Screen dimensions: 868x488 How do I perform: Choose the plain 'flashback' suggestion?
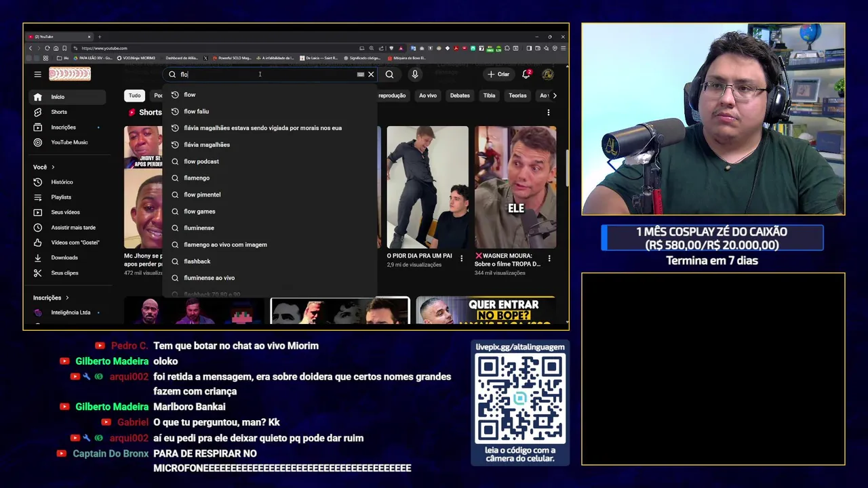point(270,262)
